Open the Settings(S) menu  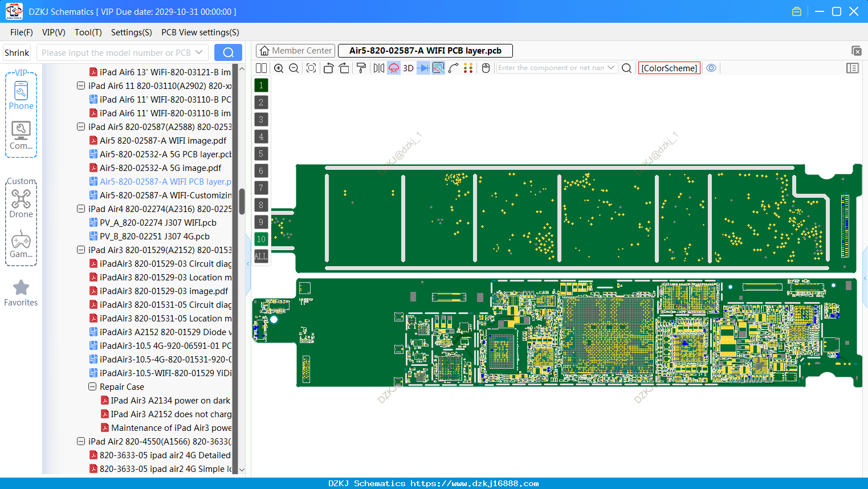click(132, 32)
